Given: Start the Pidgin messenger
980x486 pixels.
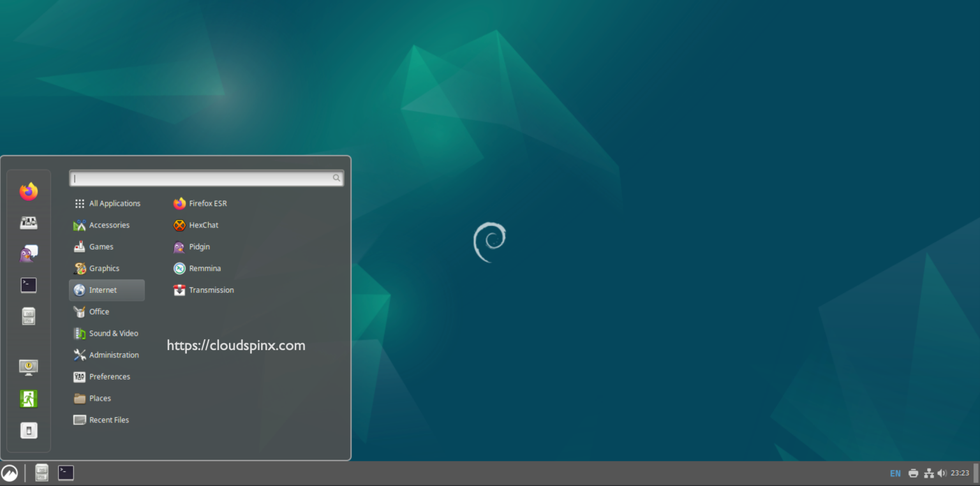Looking at the screenshot, I should pyautogui.click(x=198, y=247).
